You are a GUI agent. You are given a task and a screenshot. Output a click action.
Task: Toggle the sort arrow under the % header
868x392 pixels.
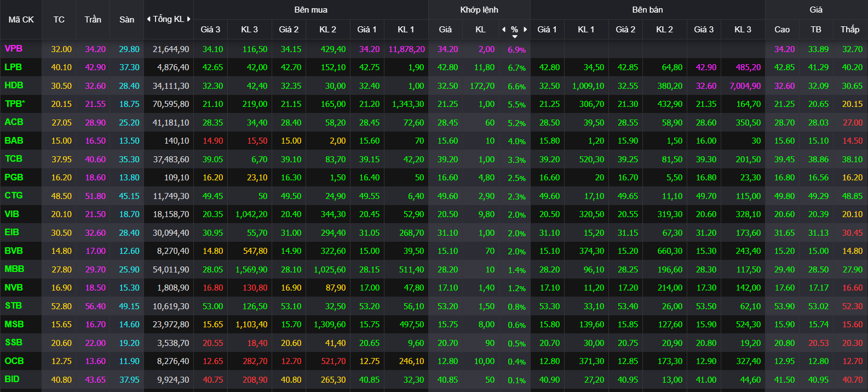pos(515,37)
